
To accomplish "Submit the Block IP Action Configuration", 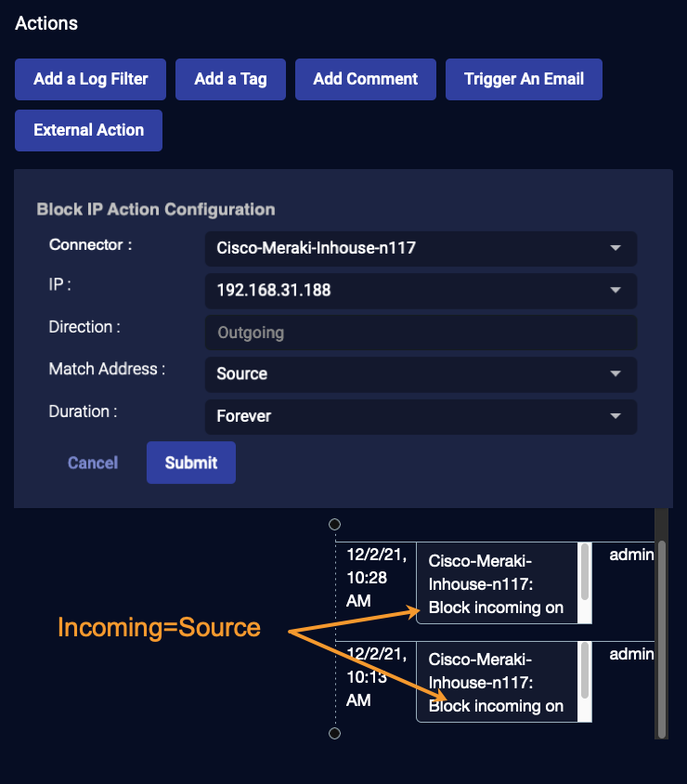I will (191, 463).
